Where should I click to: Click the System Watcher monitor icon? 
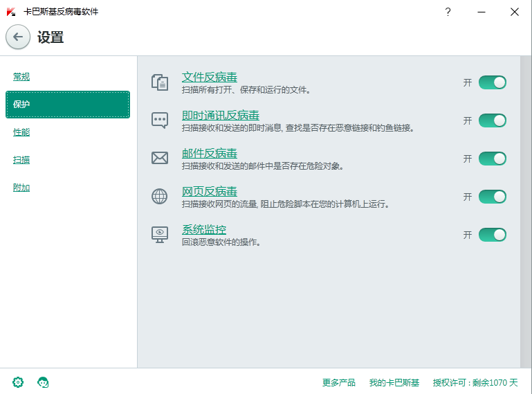pyautogui.click(x=160, y=235)
